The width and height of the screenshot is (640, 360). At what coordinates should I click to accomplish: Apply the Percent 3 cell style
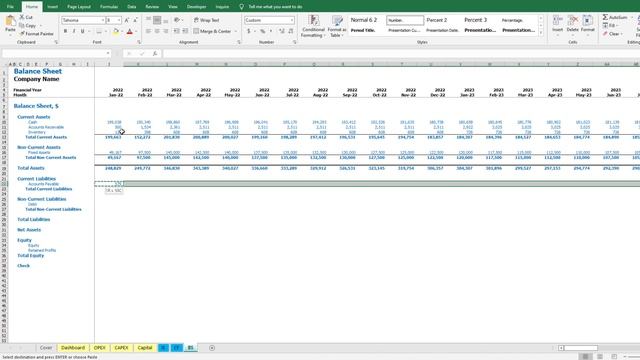[476, 20]
